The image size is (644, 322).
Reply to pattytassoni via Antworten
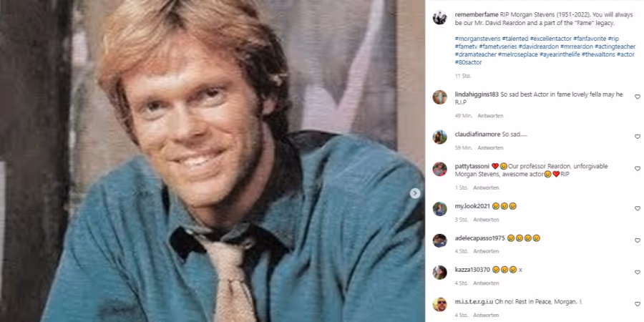point(486,187)
